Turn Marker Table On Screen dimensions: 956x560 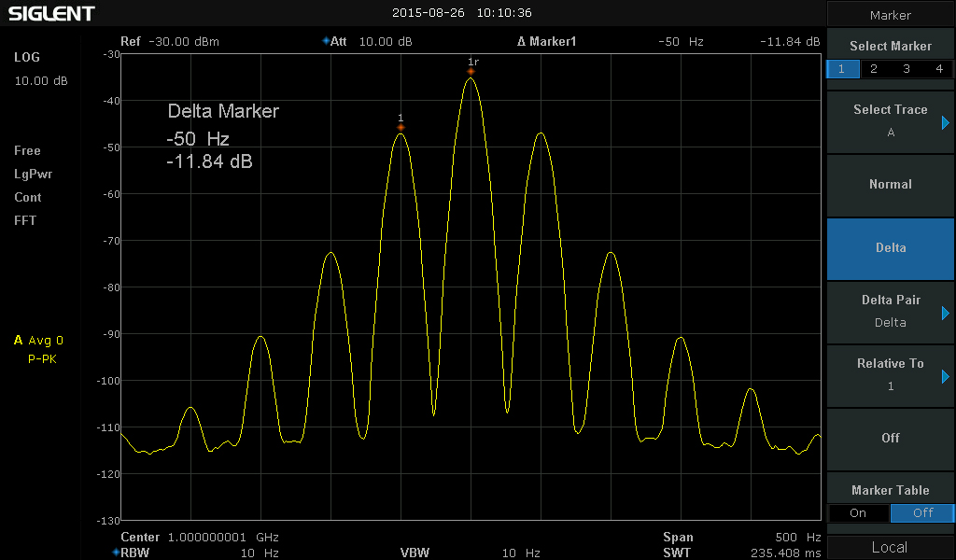858,513
